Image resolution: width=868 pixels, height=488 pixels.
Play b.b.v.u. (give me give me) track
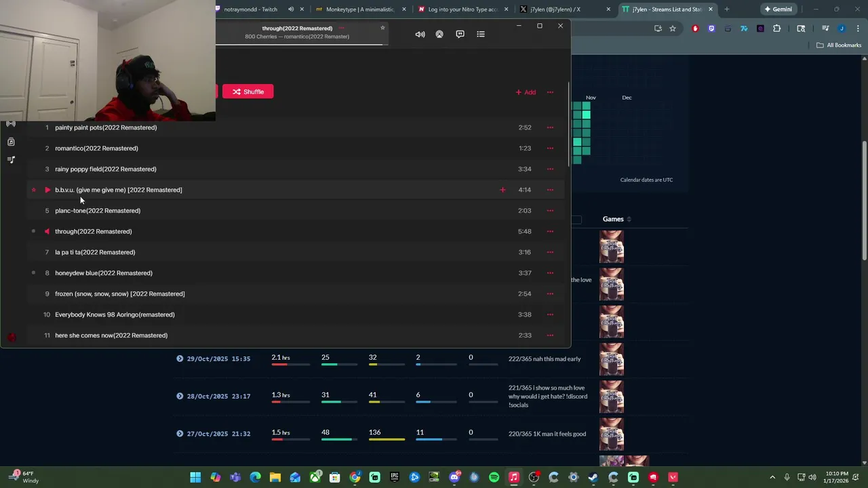coord(47,190)
